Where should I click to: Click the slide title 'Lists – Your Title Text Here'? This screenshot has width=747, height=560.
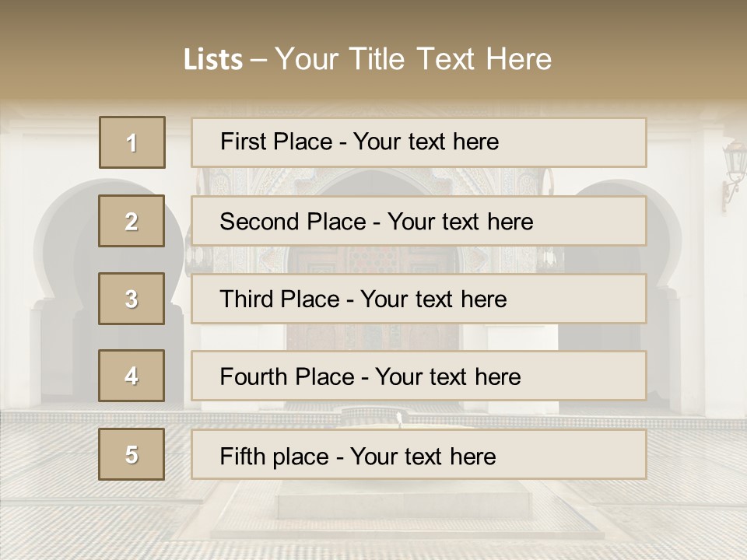pos(367,59)
